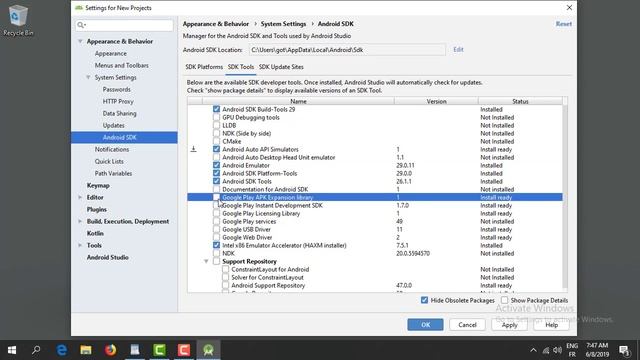
Task: Check the CMake checkbox
Action: [x=216, y=141]
